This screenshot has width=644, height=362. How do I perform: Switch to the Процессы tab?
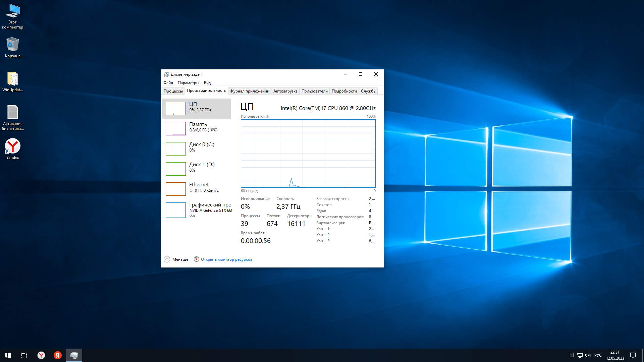click(173, 91)
